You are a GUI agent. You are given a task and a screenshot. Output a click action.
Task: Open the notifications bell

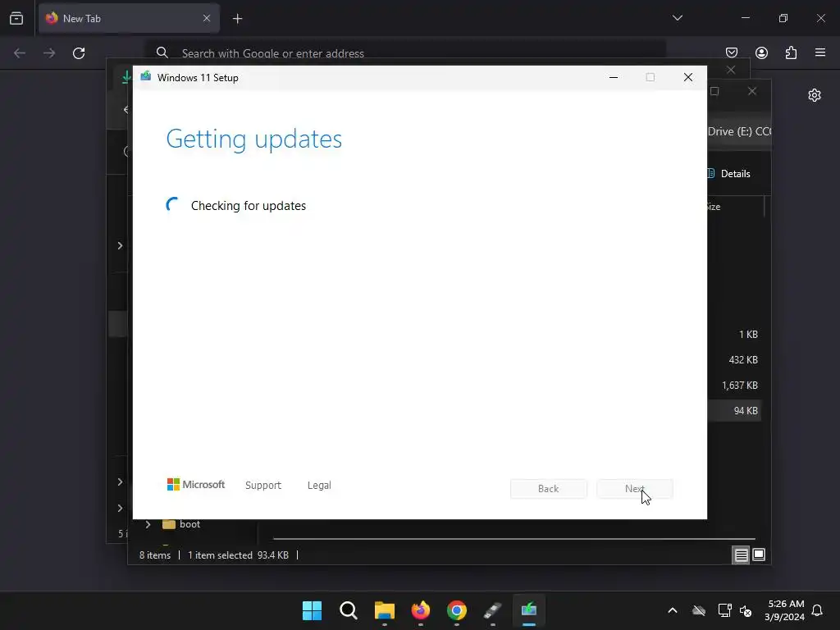click(x=817, y=610)
